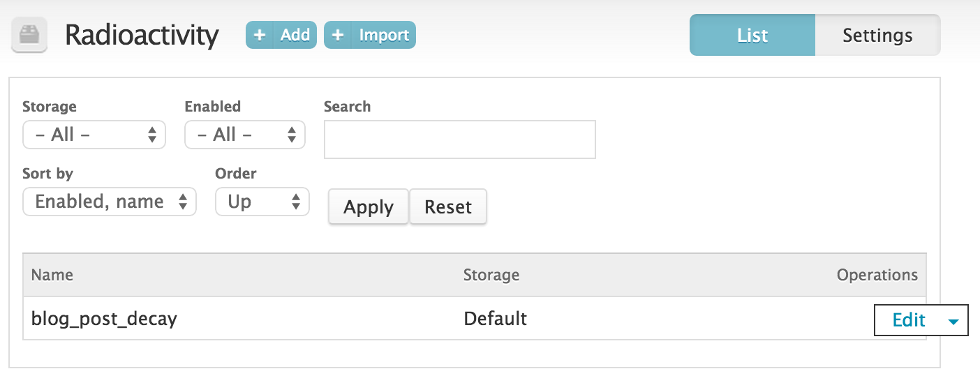
Task: Open the Settings tab
Action: click(877, 35)
